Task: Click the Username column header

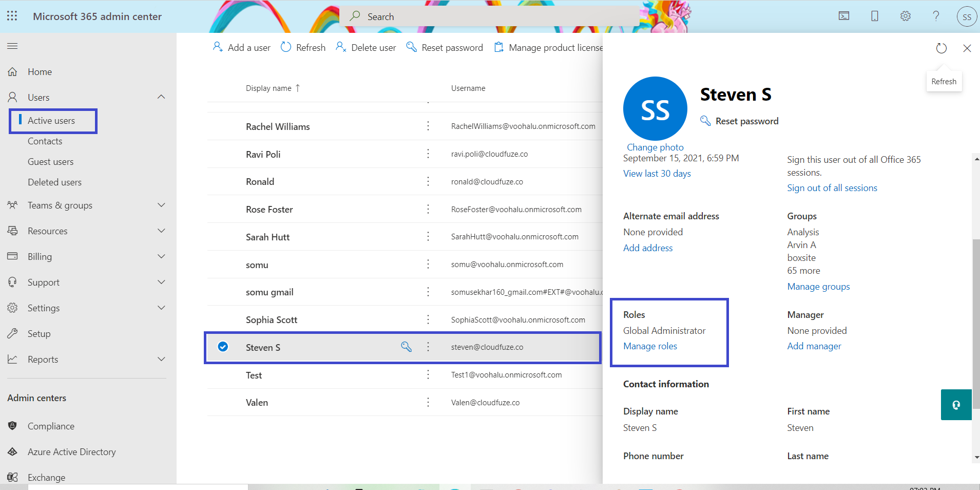Action: click(x=468, y=88)
